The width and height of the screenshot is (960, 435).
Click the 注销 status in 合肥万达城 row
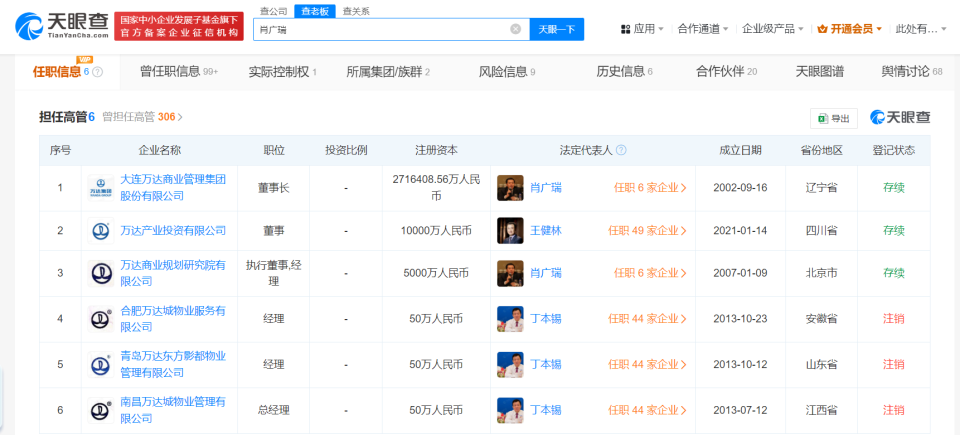pos(893,319)
